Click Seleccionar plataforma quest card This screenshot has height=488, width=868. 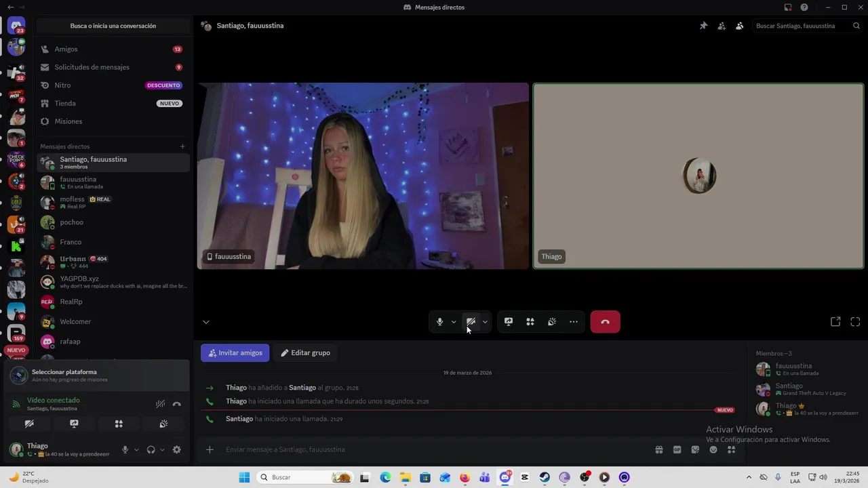point(97,375)
